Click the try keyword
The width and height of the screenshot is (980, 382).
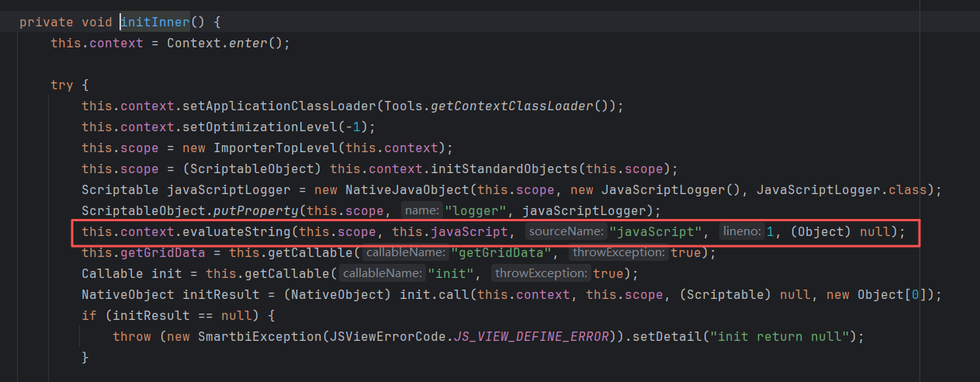[x=62, y=85]
